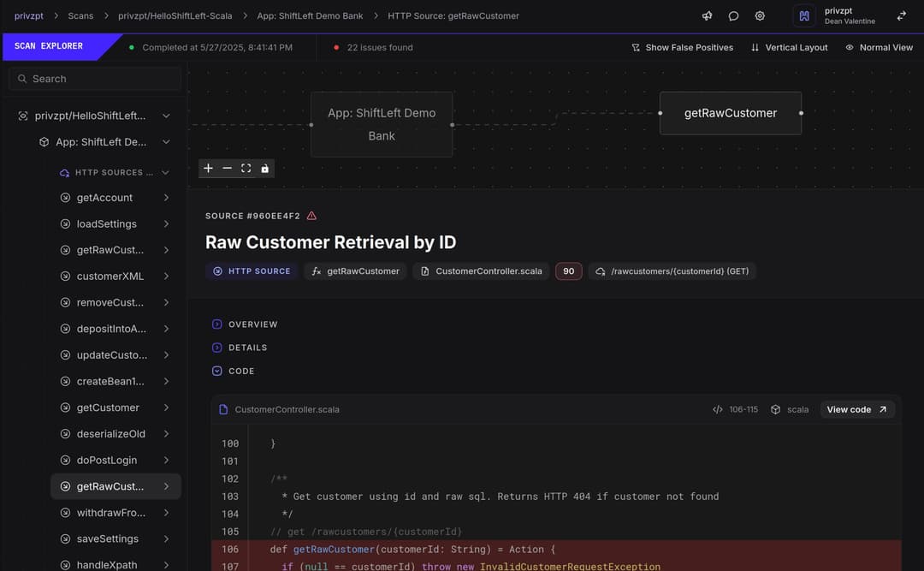Toggle Show False Positives
Screen dimensions: 924x571
[682, 47]
